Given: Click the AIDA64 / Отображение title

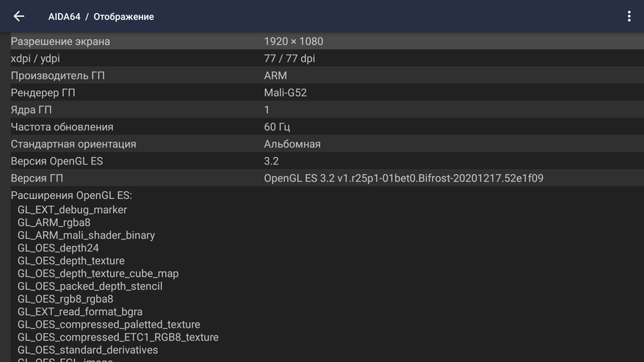Looking at the screenshot, I should [101, 16].
